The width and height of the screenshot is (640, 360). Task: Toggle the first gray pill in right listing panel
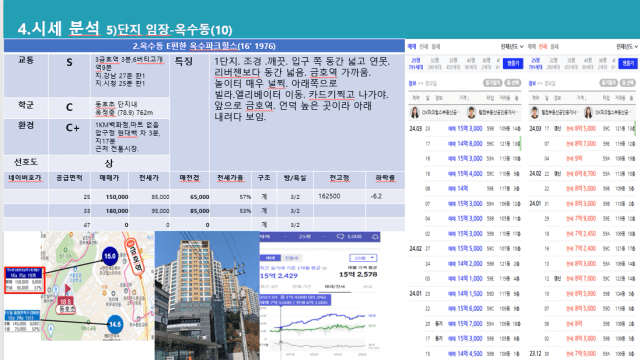(x=608, y=83)
